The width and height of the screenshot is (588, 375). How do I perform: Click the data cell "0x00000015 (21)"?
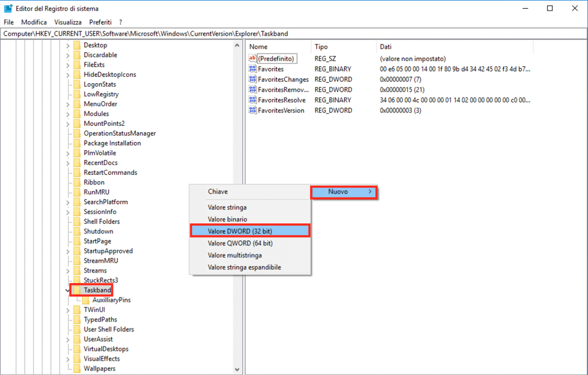(402, 90)
